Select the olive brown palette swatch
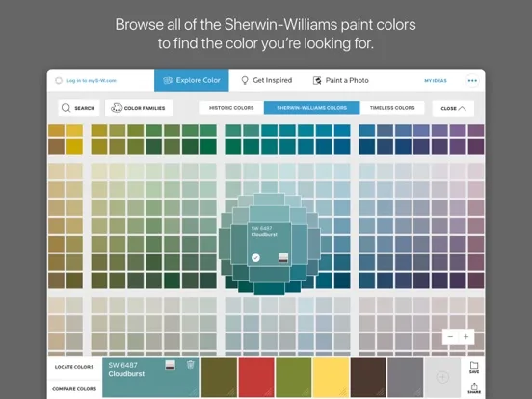 coord(219,377)
